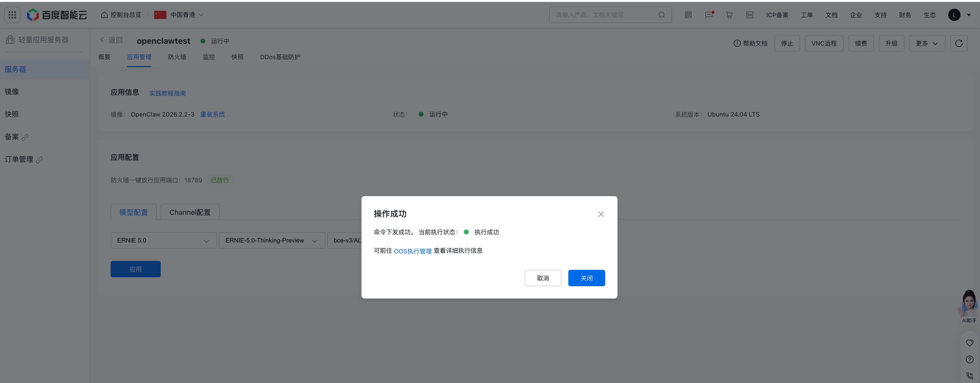Close the dialog with X icon
980x383 pixels.
(x=601, y=214)
